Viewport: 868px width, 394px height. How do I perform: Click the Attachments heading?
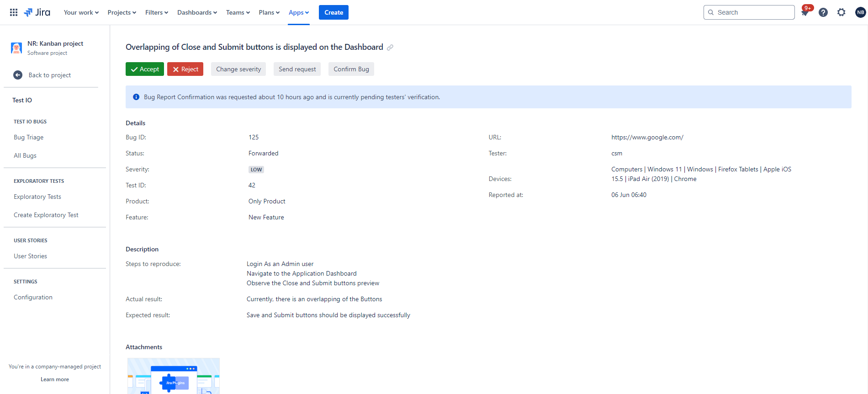[x=144, y=347]
